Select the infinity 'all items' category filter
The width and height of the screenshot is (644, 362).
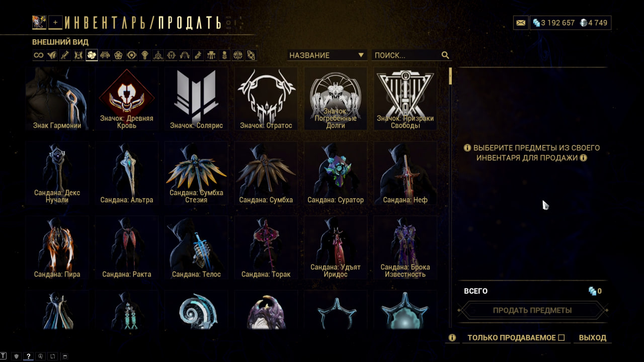pyautogui.click(x=39, y=55)
